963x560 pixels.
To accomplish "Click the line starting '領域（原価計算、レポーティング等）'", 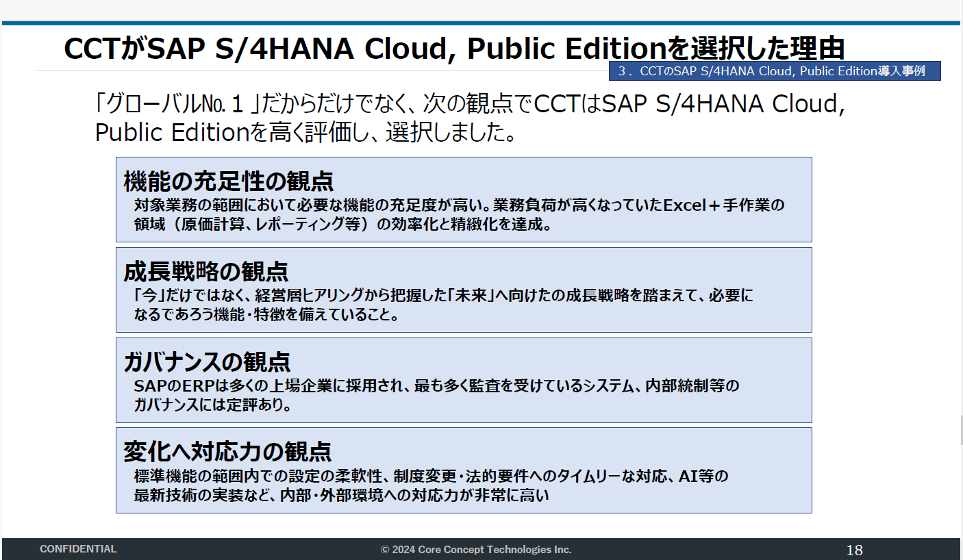I will 342,225.
